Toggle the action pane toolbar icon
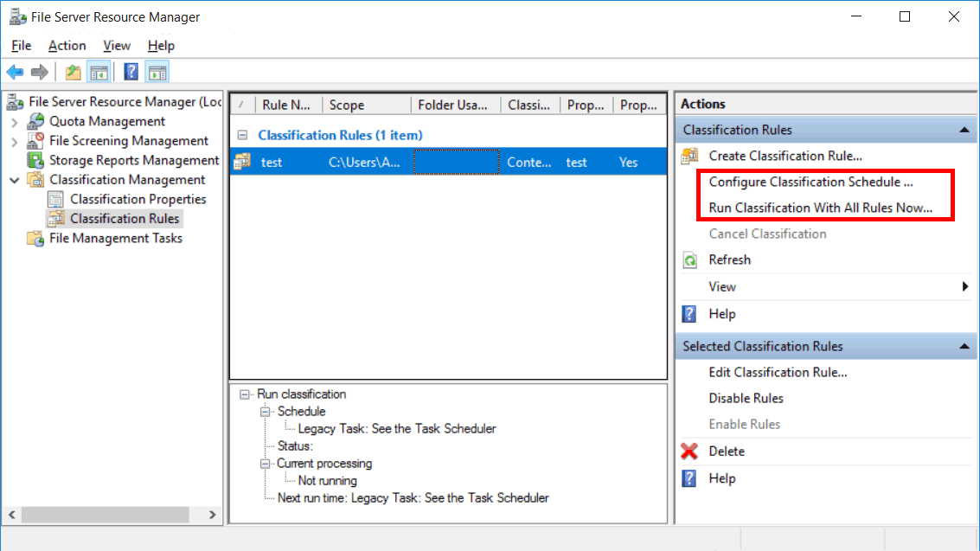This screenshot has height=551, width=980. [157, 73]
